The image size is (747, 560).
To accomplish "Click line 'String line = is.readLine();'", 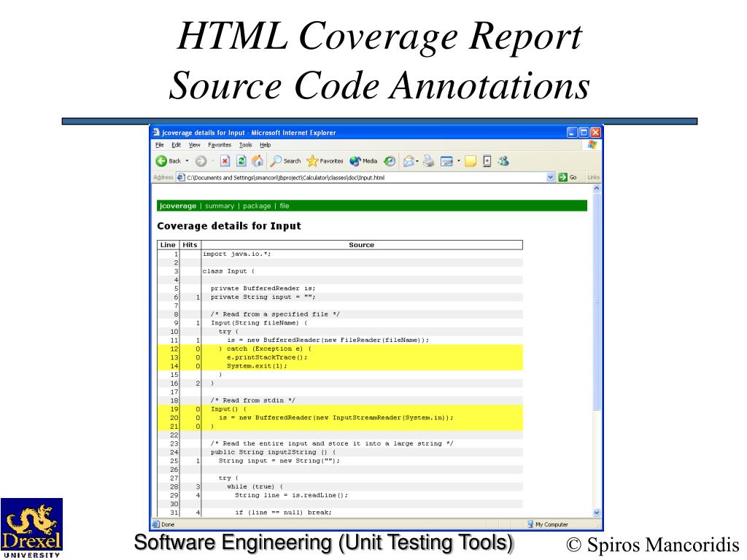I will pyautogui.click(x=291, y=495).
